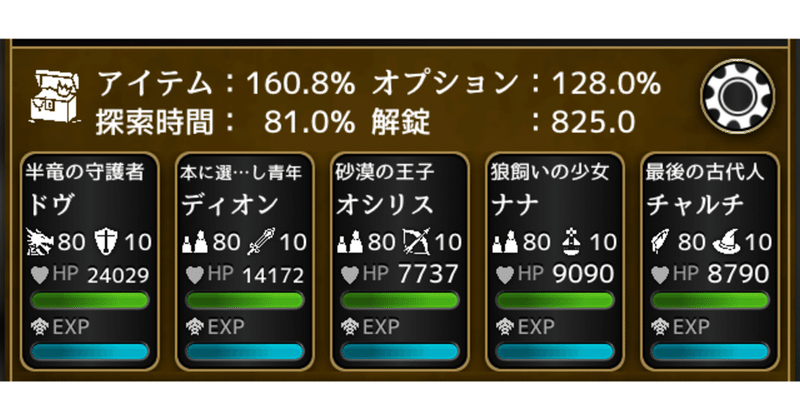Click the class icon on ナナ's card
Screen dimensions: 800x419
point(572,241)
